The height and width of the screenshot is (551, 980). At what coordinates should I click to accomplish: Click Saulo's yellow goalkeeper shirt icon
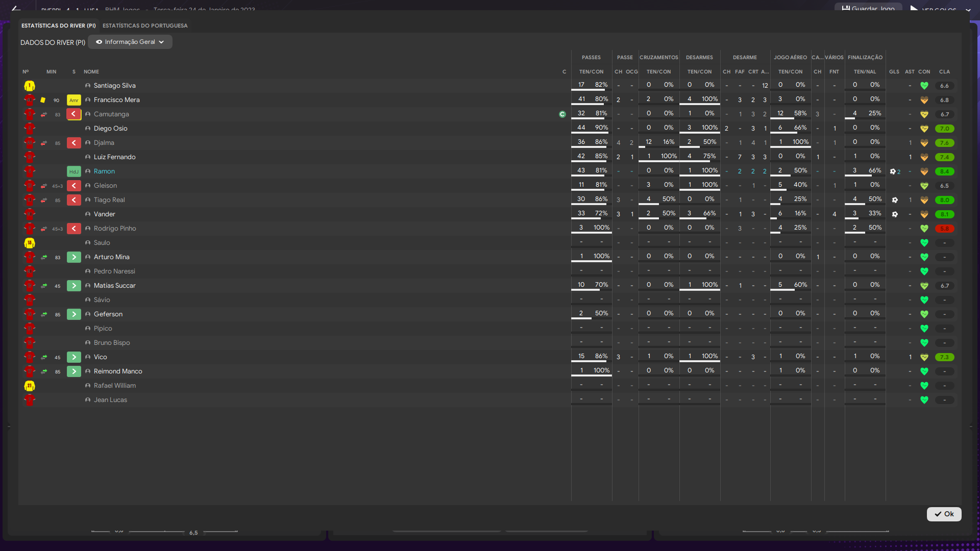point(30,243)
